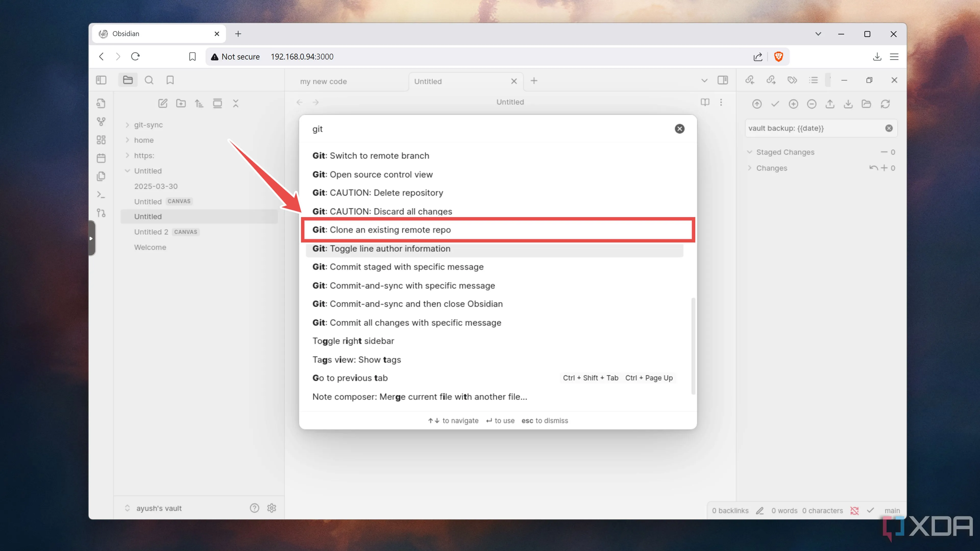980x551 pixels.
Task: Open the Outline panel icon
Action: click(814, 80)
